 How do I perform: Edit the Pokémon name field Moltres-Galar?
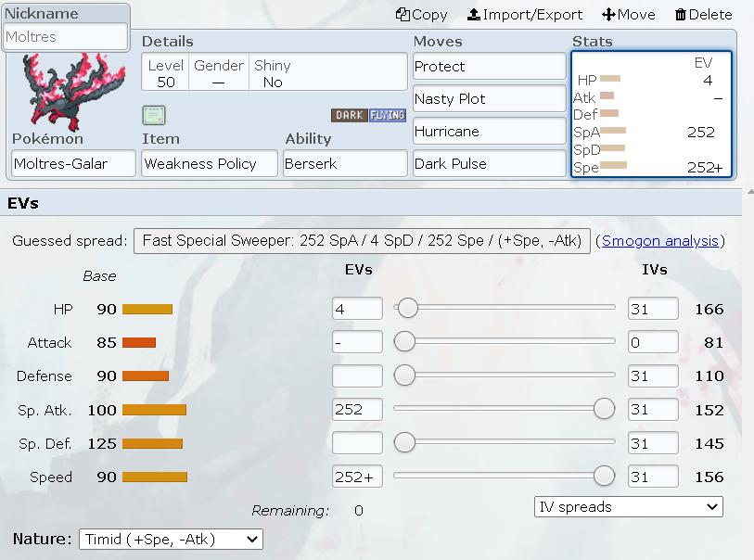pos(73,163)
